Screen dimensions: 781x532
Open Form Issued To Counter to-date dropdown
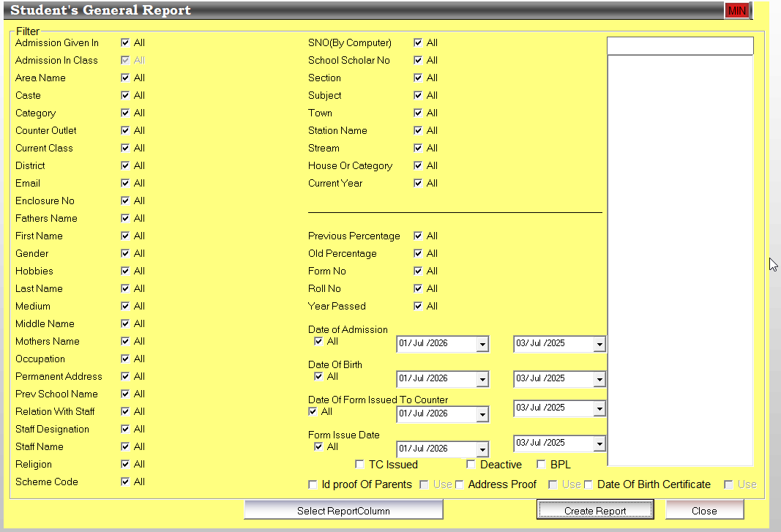tap(599, 409)
